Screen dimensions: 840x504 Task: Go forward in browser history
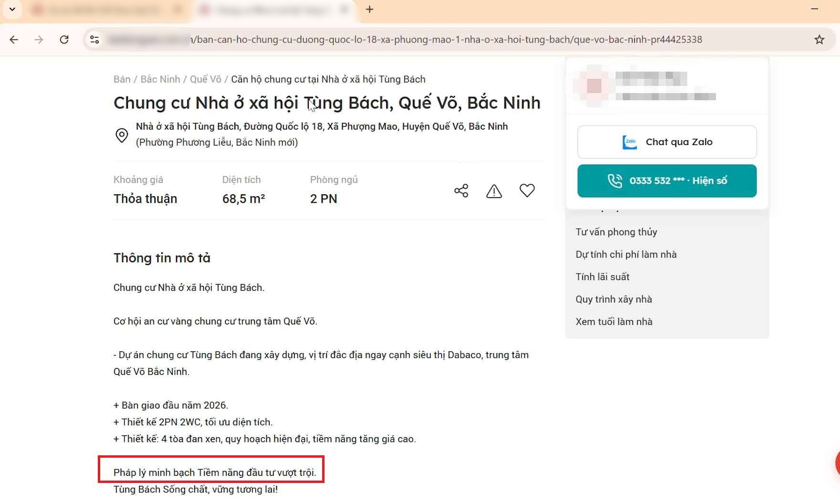point(39,40)
